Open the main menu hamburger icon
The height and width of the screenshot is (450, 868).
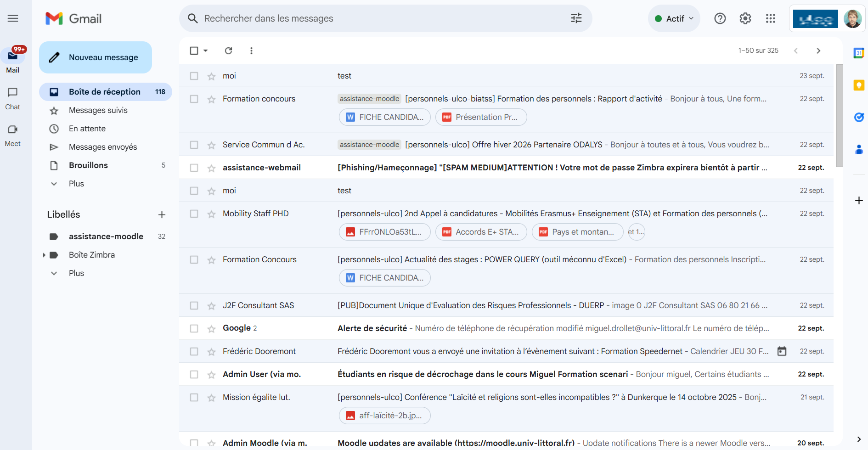[x=13, y=18]
